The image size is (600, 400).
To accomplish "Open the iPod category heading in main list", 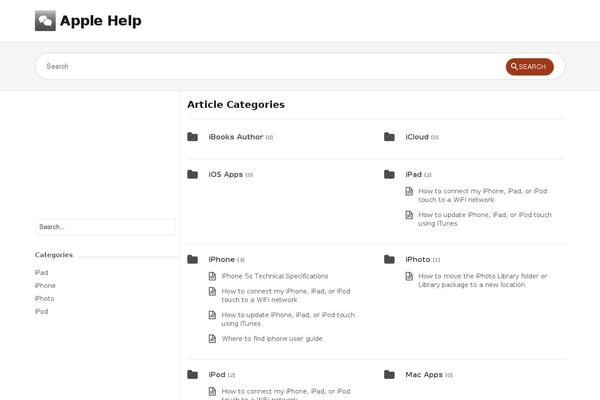I will (x=217, y=375).
